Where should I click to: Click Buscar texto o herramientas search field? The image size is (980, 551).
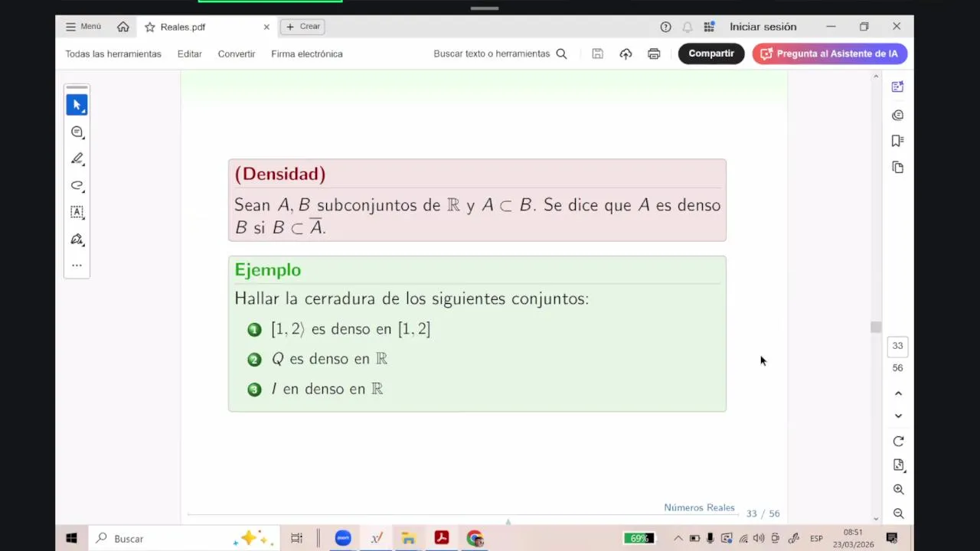pos(500,54)
